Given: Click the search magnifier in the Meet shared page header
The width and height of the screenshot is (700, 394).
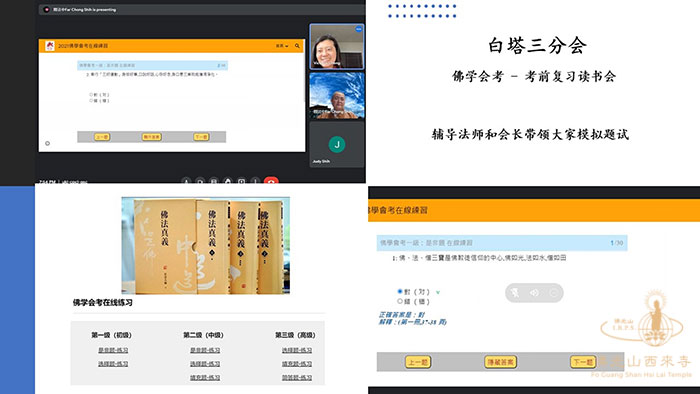Looking at the screenshot, I should 297,46.
